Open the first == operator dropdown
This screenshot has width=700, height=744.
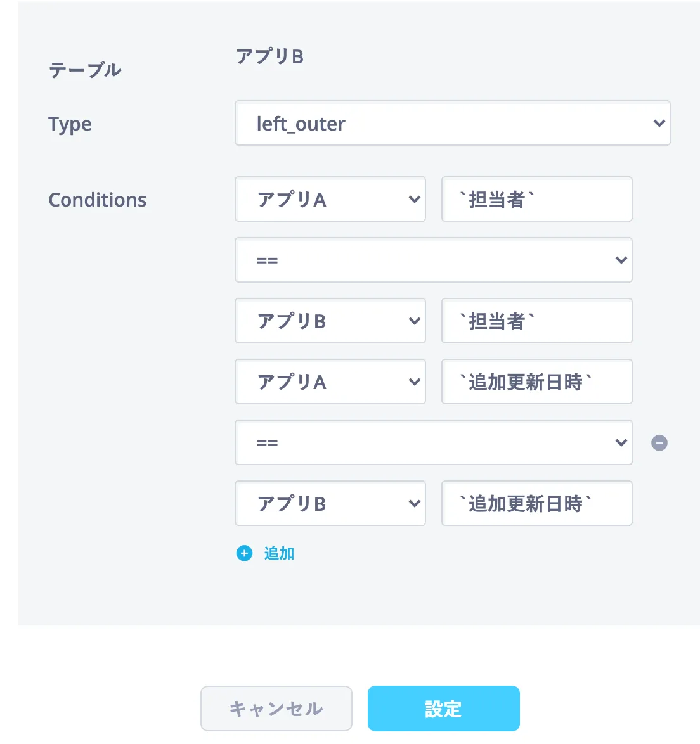pos(433,260)
